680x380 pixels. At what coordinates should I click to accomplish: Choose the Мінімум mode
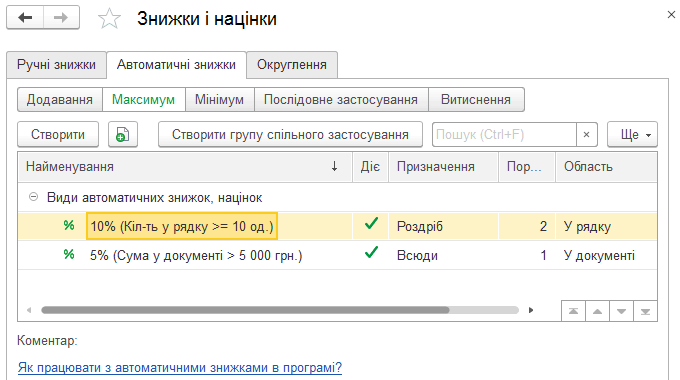219,99
